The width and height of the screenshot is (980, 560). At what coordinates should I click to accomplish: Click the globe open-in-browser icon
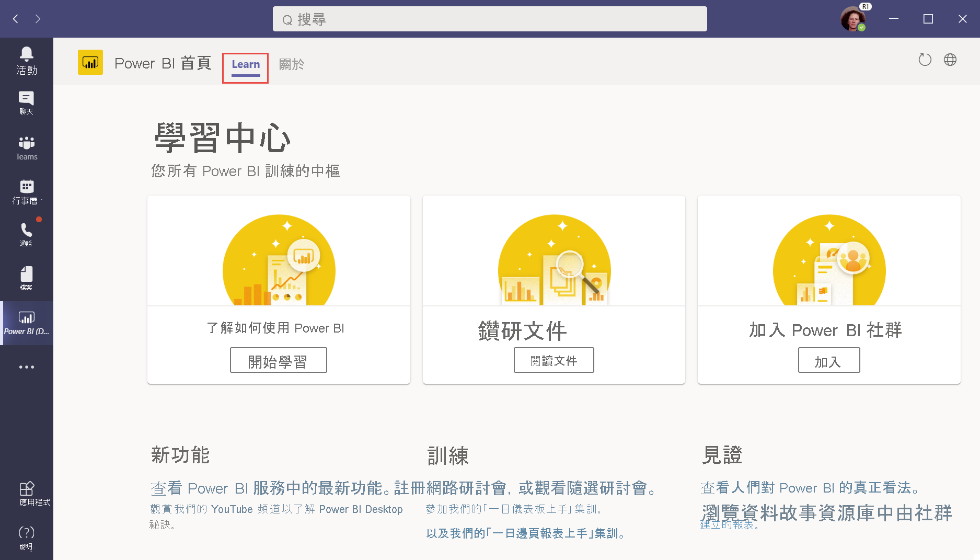point(950,60)
